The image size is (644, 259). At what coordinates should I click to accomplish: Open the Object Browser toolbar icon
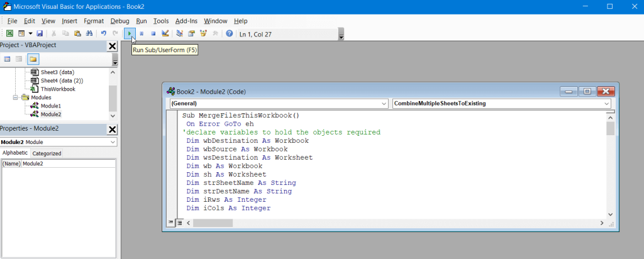pyautogui.click(x=203, y=34)
